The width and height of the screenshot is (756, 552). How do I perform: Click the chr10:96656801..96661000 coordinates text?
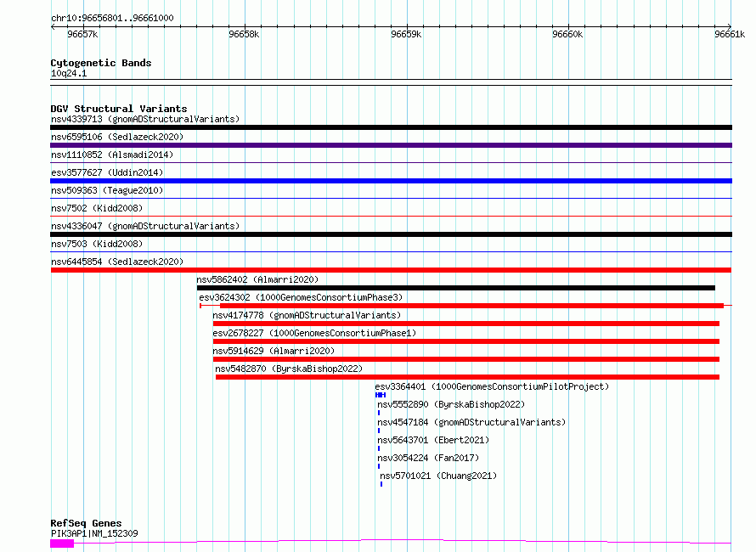pos(112,18)
